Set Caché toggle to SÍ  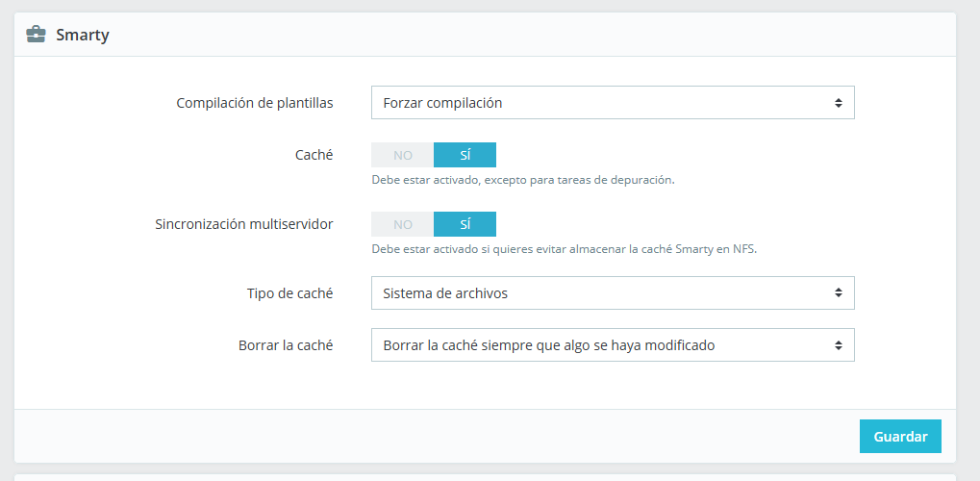(x=465, y=155)
